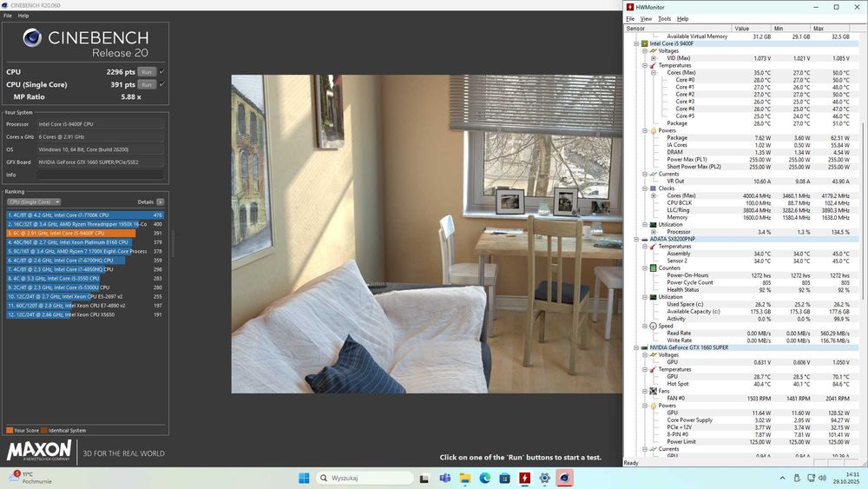Select ranking entry AMD Ryzen 7 1700X

click(85, 251)
